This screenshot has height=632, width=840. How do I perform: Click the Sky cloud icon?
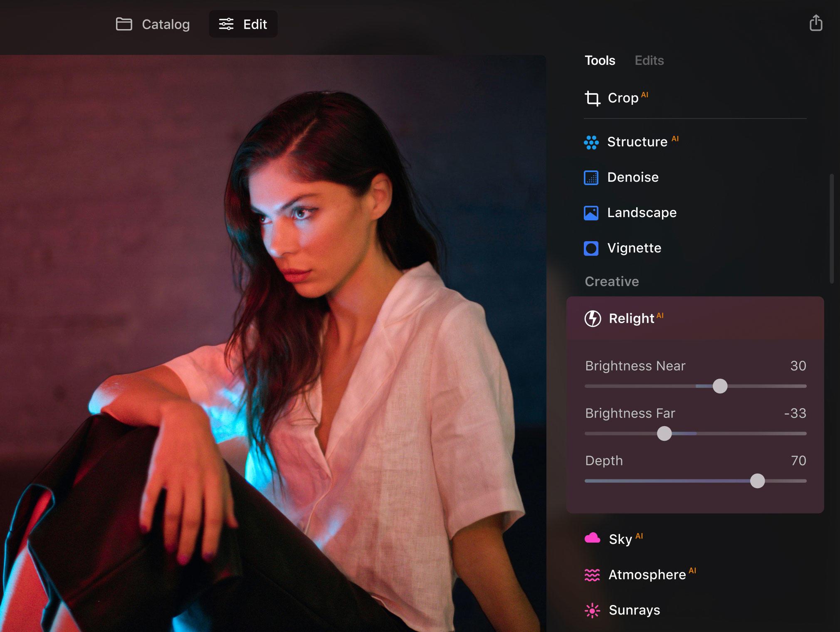[x=592, y=539]
